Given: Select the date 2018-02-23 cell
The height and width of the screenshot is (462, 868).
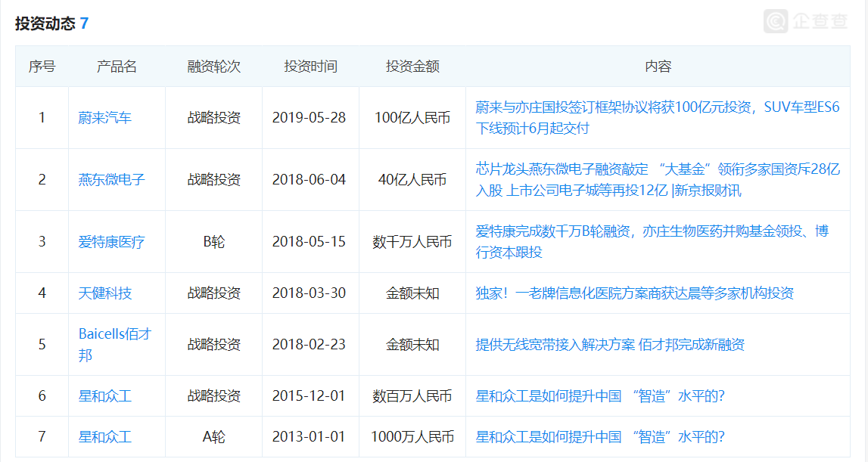Looking at the screenshot, I should [x=309, y=345].
